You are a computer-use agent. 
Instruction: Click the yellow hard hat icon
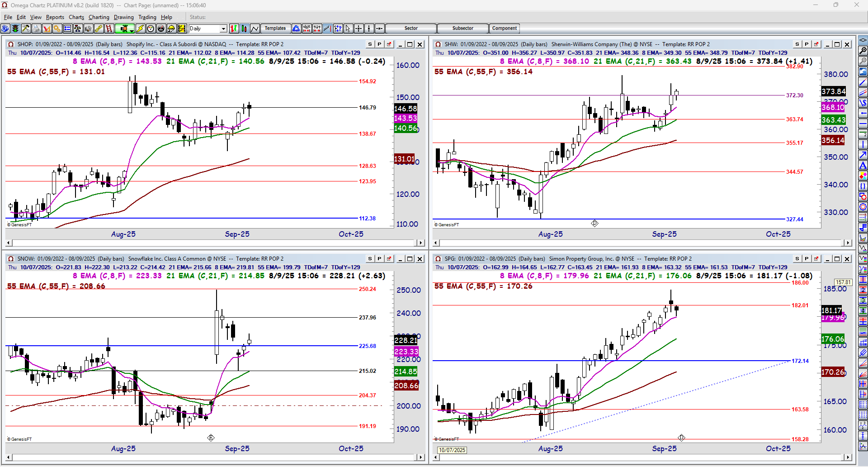point(171,29)
